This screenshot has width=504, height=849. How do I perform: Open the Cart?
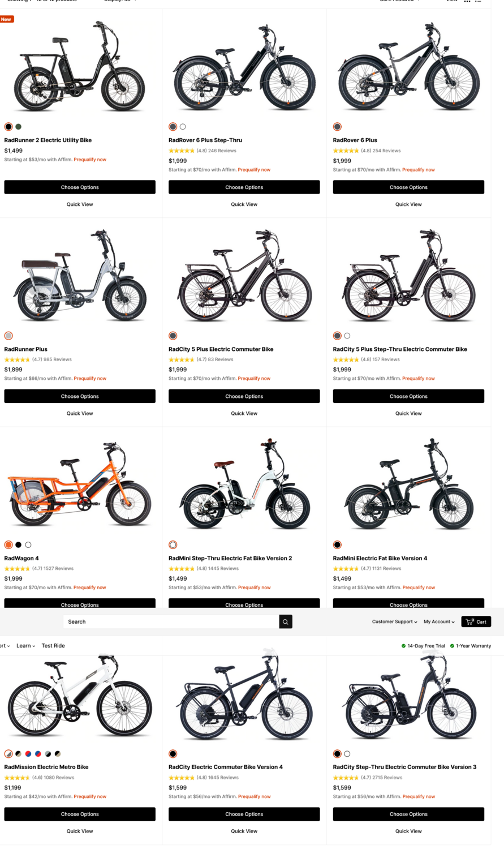tap(476, 621)
